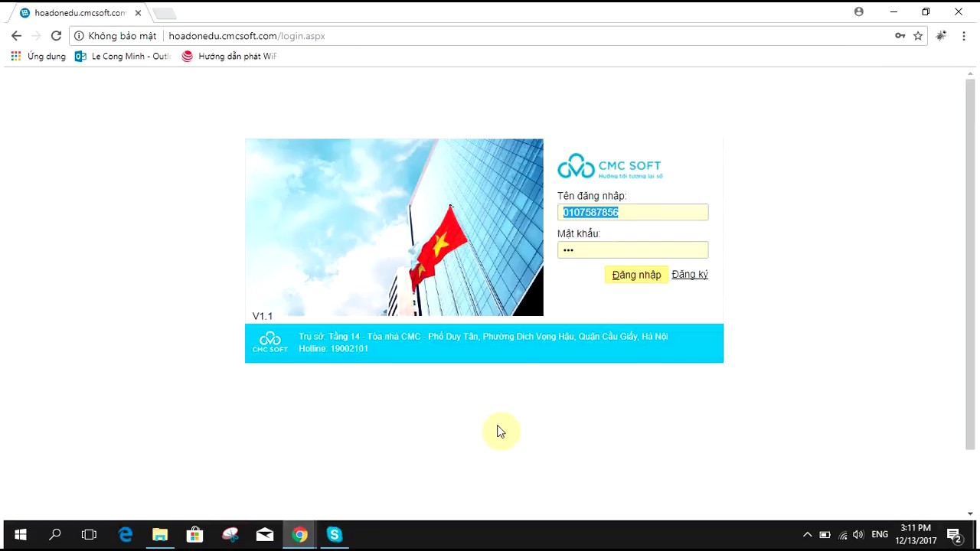
Task: Open the Ứng dụng apps shortcut
Action: tap(38, 57)
